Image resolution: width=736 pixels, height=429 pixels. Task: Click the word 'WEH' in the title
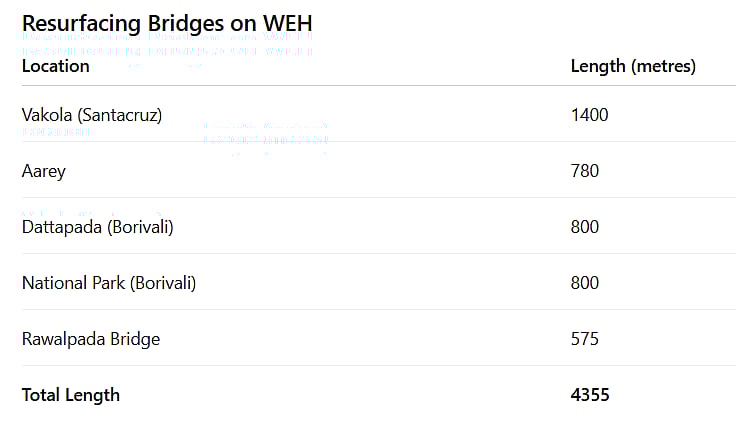(288, 23)
